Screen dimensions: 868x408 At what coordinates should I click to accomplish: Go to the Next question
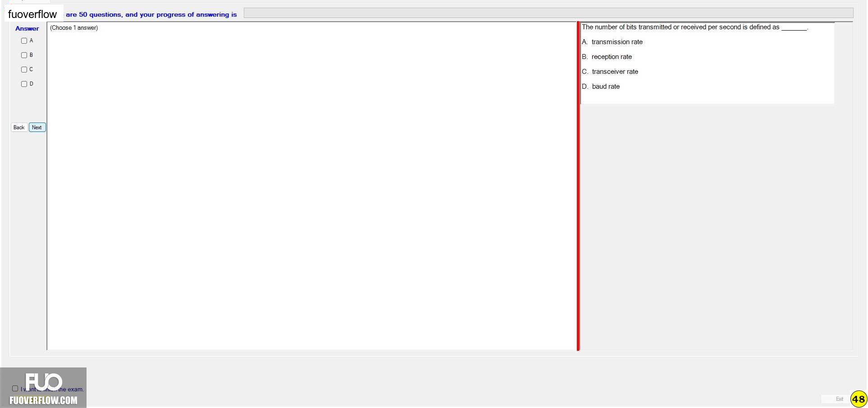click(37, 127)
